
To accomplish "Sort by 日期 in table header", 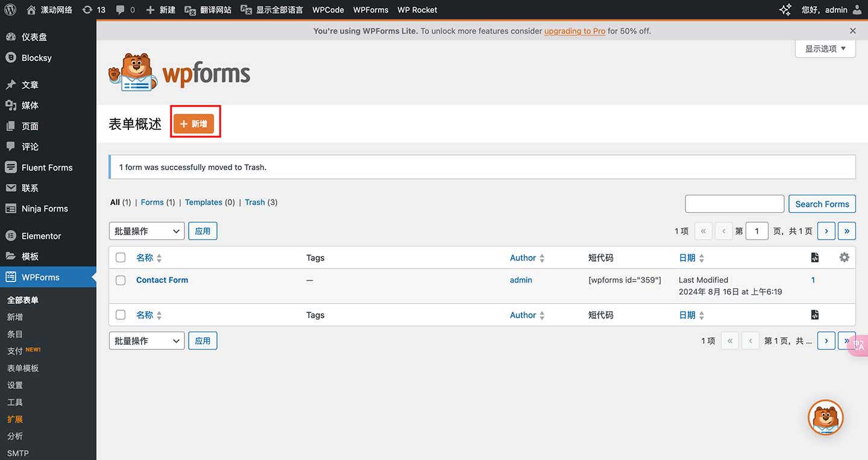I will pos(691,257).
